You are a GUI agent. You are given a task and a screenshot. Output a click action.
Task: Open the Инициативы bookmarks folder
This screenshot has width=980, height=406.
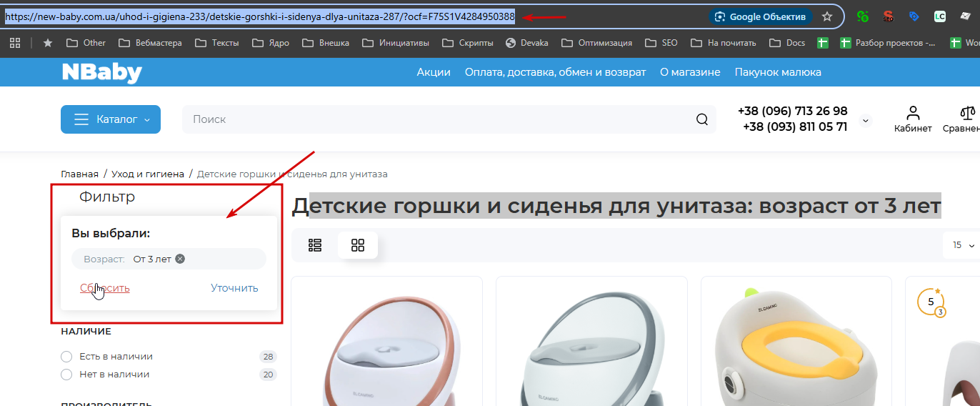tap(396, 43)
